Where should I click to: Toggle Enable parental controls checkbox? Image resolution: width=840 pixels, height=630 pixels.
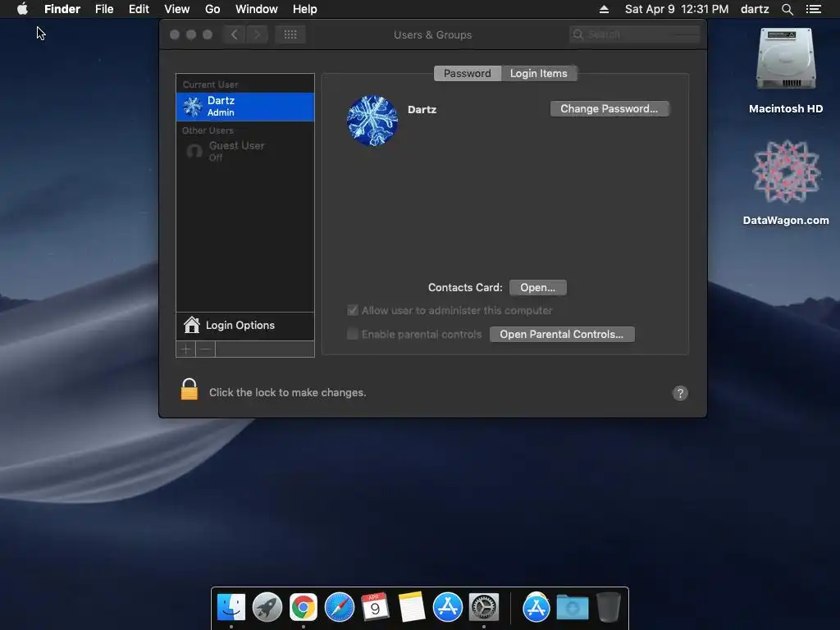[x=353, y=335]
